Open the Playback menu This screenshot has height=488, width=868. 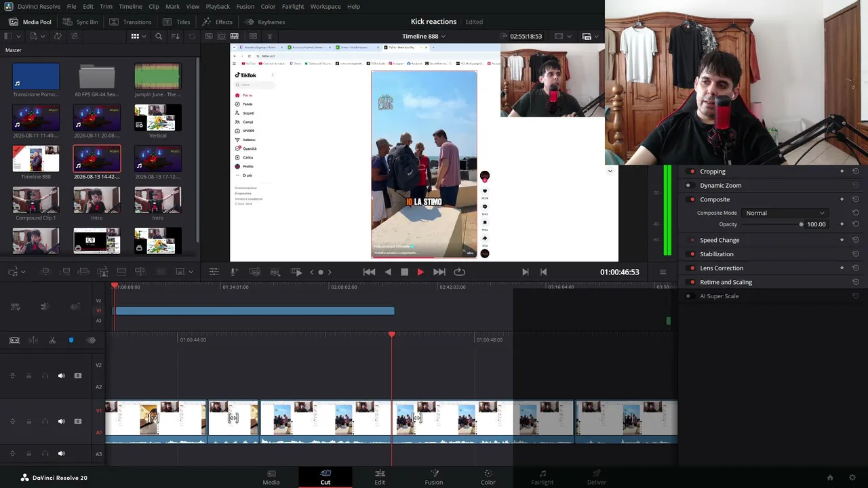click(218, 6)
